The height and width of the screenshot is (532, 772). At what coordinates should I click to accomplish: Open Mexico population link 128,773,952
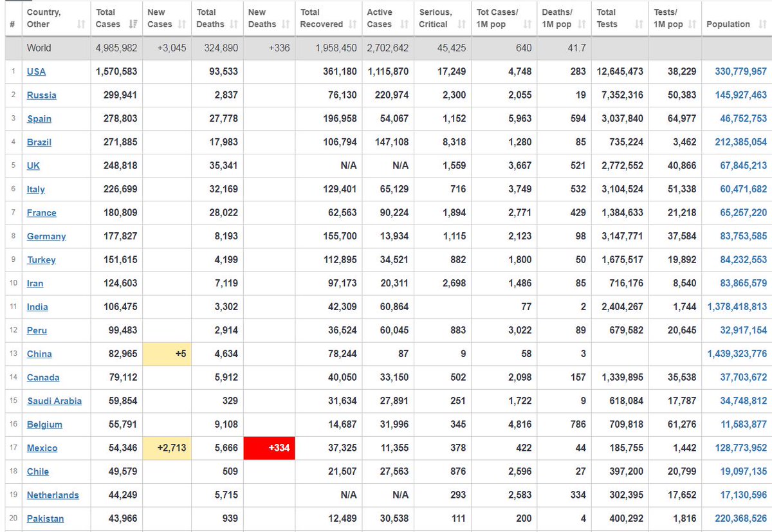(x=741, y=448)
